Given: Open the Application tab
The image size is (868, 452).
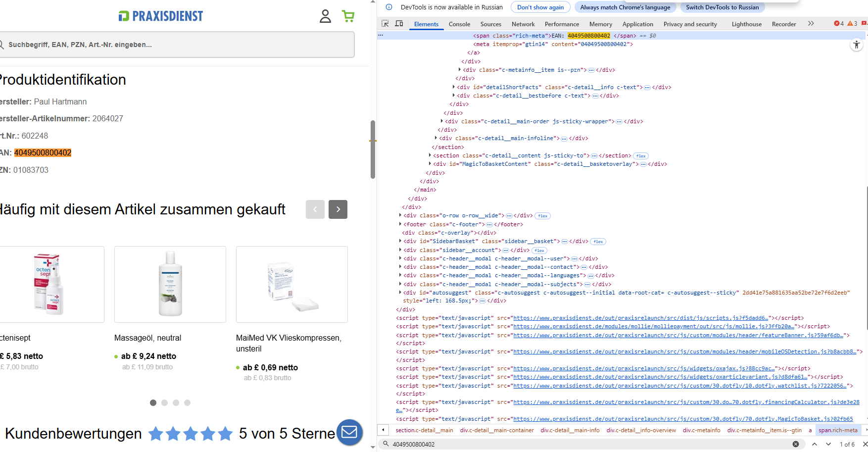Looking at the screenshot, I should tap(638, 24).
